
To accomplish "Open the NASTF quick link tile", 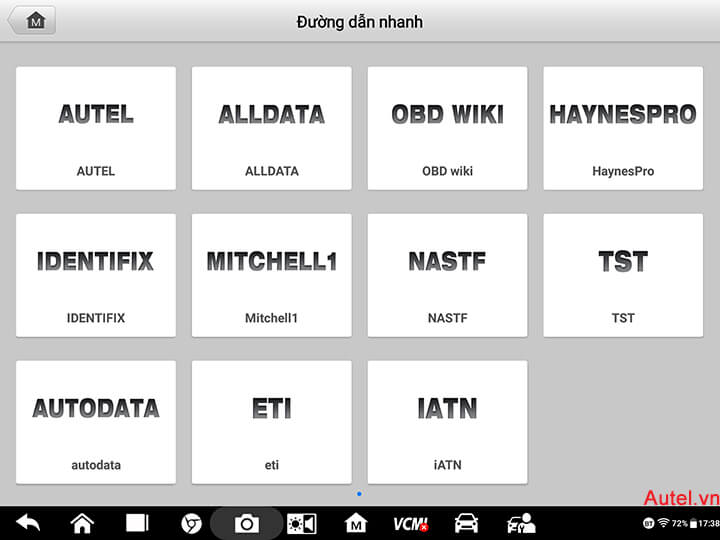I will pyautogui.click(x=448, y=275).
